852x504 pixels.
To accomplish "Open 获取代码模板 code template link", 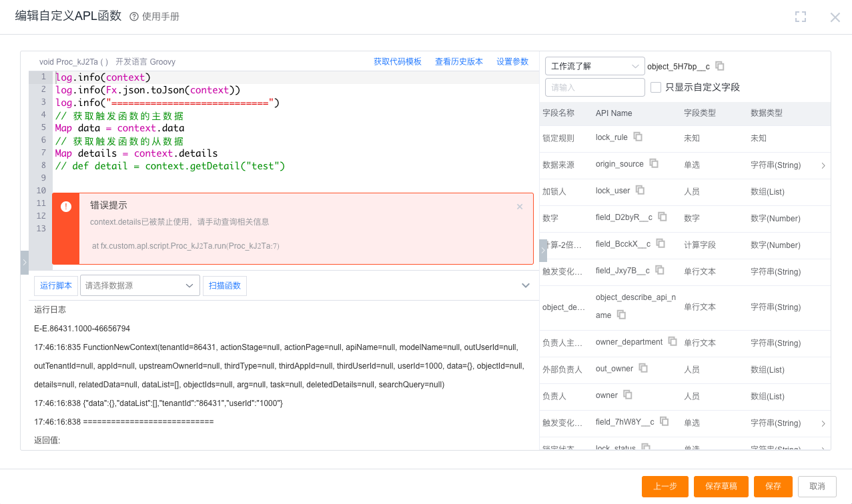I will (x=397, y=62).
